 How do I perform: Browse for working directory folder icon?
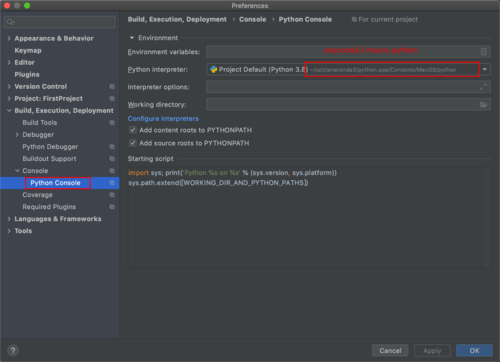pyautogui.click(x=483, y=105)
